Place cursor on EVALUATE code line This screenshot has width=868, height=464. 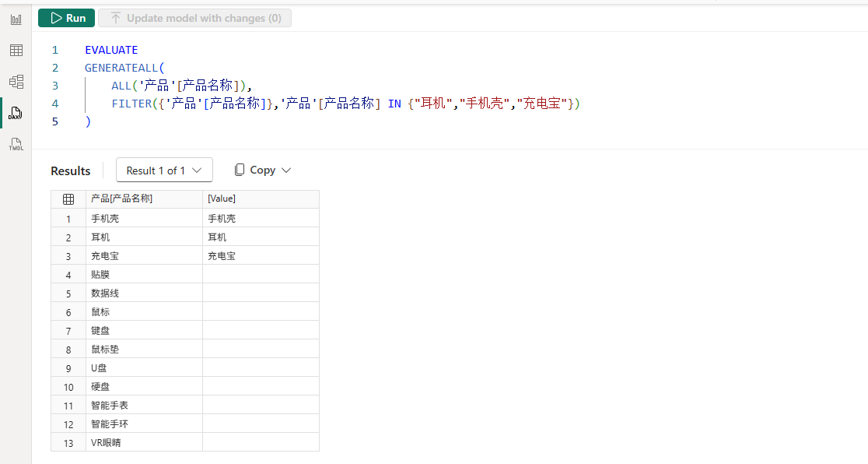111,50
